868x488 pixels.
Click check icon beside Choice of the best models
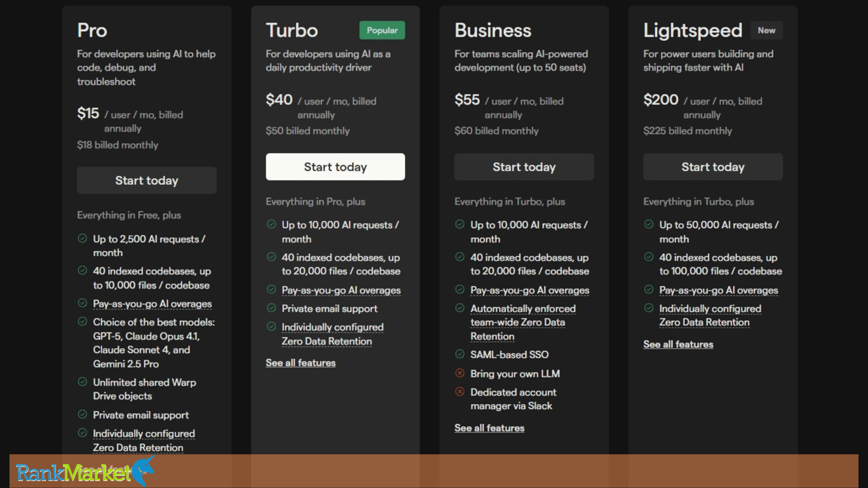[x=83, y=322]
